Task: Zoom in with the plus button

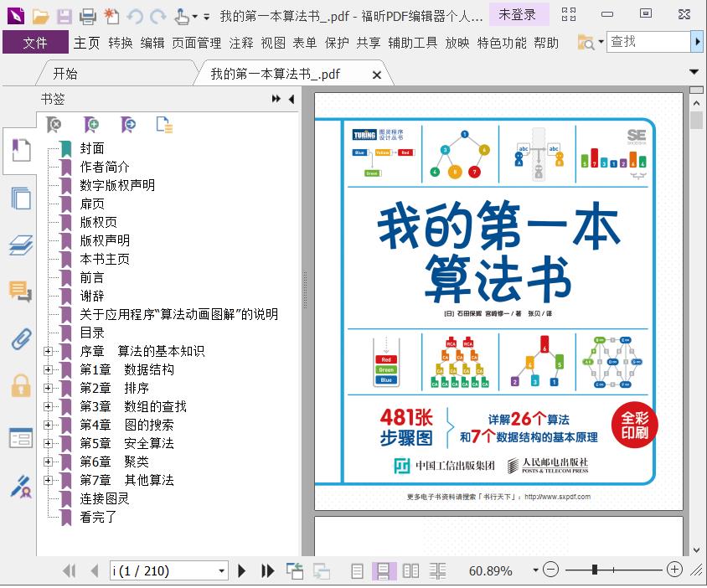Action: 674,570
